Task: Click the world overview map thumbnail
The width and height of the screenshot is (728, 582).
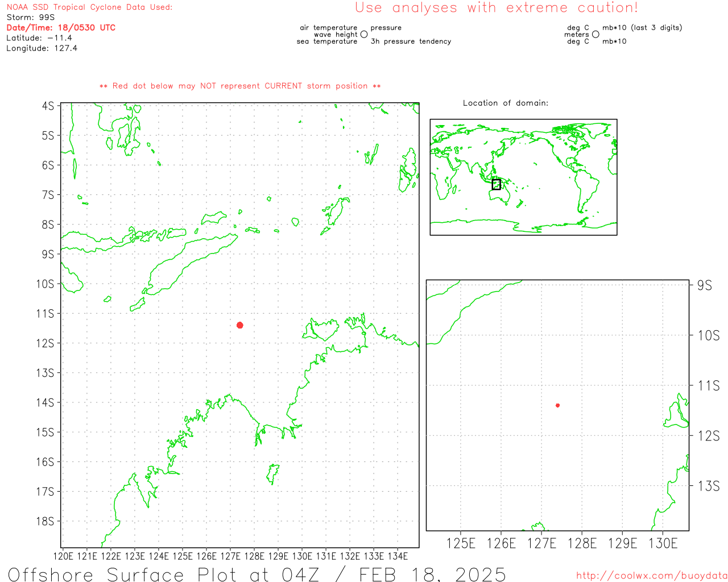Action: click(523, 177)
